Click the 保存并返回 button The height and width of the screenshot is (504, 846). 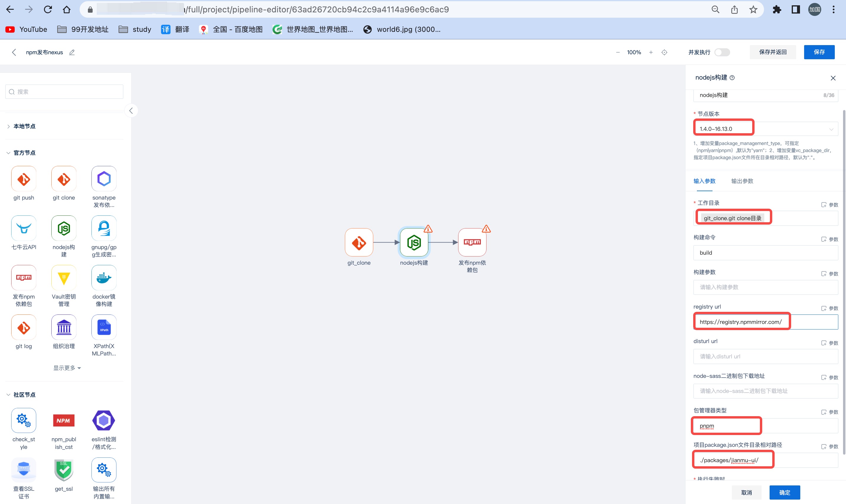click(x=773, y=52)
